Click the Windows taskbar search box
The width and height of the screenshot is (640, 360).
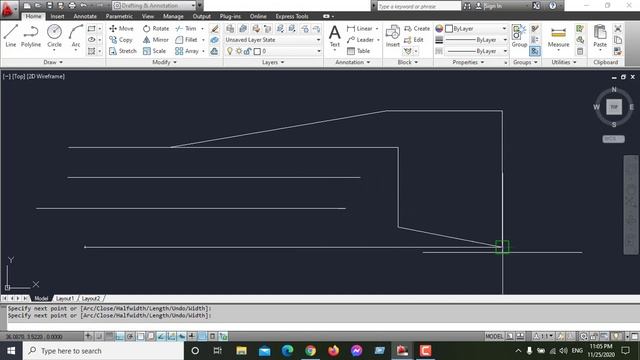pyautogui.click(x=103, y=351)
